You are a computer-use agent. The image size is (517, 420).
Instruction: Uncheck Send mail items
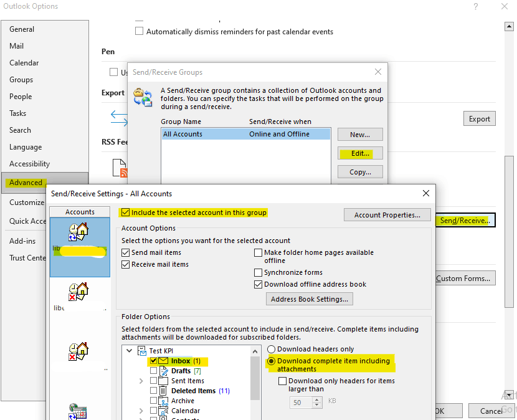125,253
